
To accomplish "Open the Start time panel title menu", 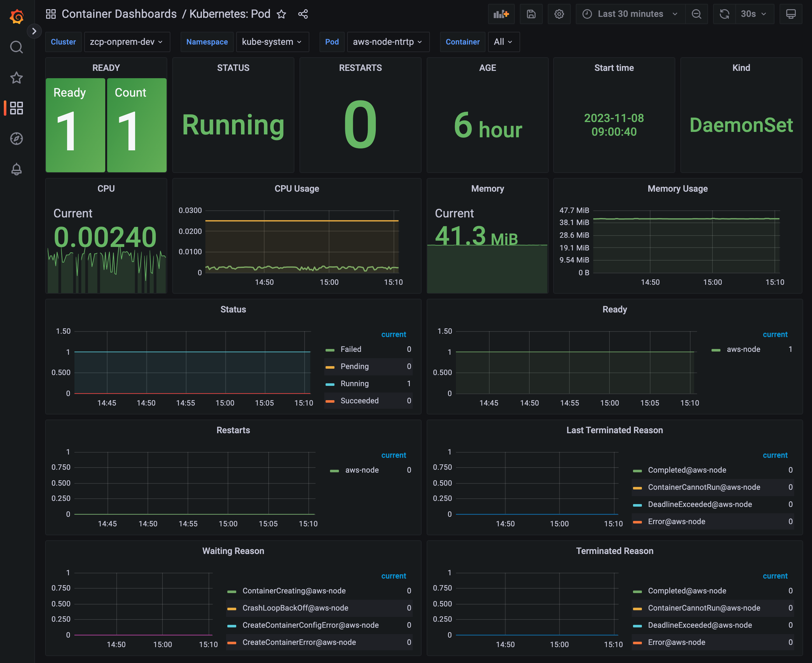I will tap(614, 68).
